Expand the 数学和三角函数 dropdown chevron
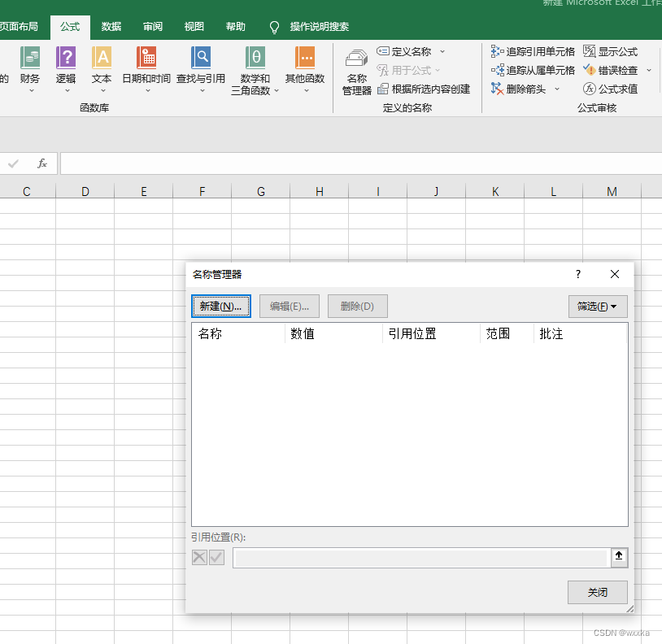The width and height of the screenshot is (662, 644). tap(277, 91)
